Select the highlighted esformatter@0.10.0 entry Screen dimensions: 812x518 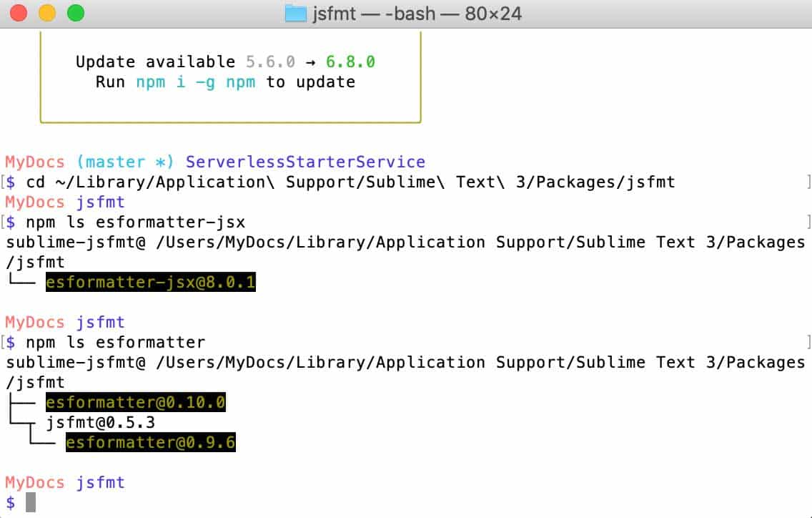[x=135, y=403]
